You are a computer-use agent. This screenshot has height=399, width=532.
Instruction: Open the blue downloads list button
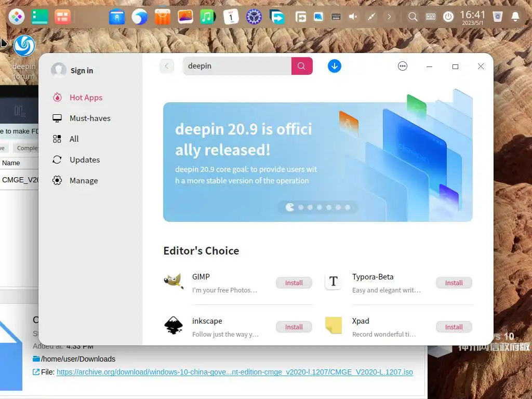tap(334, 66)
